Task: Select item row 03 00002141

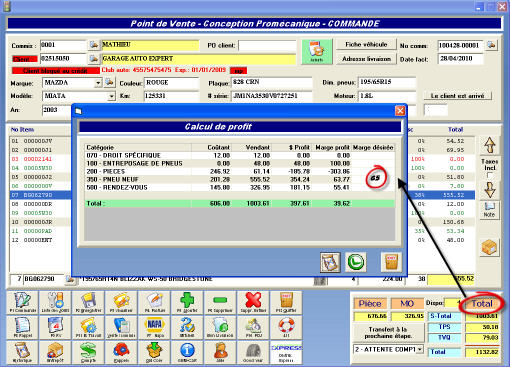Action: (40, 159)
